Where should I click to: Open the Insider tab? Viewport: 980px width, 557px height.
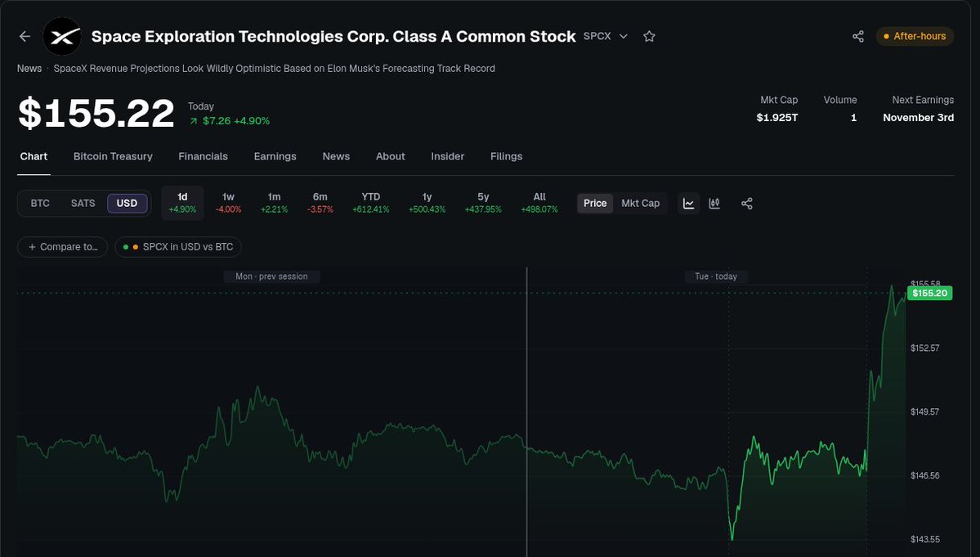pyautogui.click(x=448, y=156)
